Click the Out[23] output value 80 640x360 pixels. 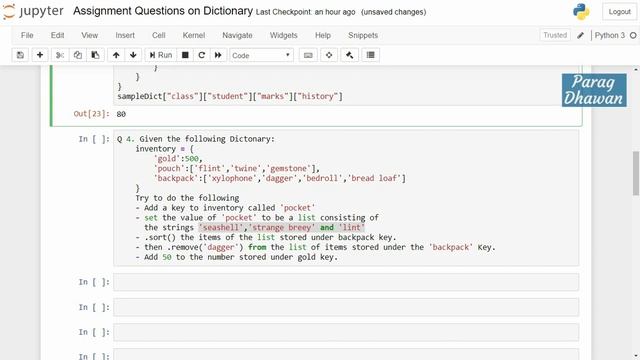coord(121,114)
